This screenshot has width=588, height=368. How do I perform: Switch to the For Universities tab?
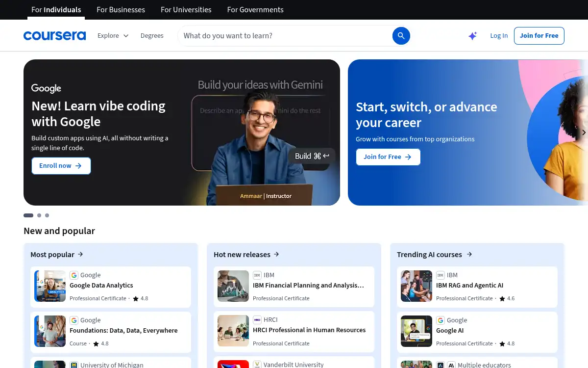[x=186, y=10]
